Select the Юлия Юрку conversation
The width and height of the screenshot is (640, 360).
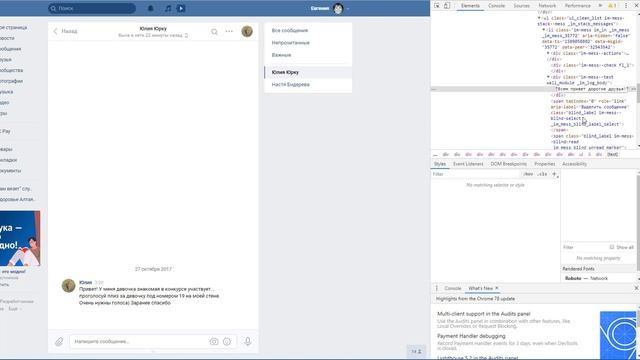[x=308, y=72]
